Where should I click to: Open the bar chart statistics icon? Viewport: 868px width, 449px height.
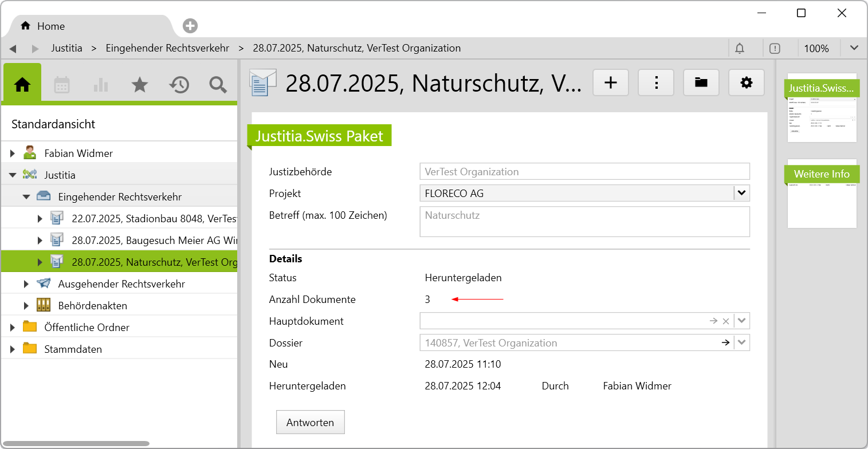pyautogui.click(x=101, y=85)
